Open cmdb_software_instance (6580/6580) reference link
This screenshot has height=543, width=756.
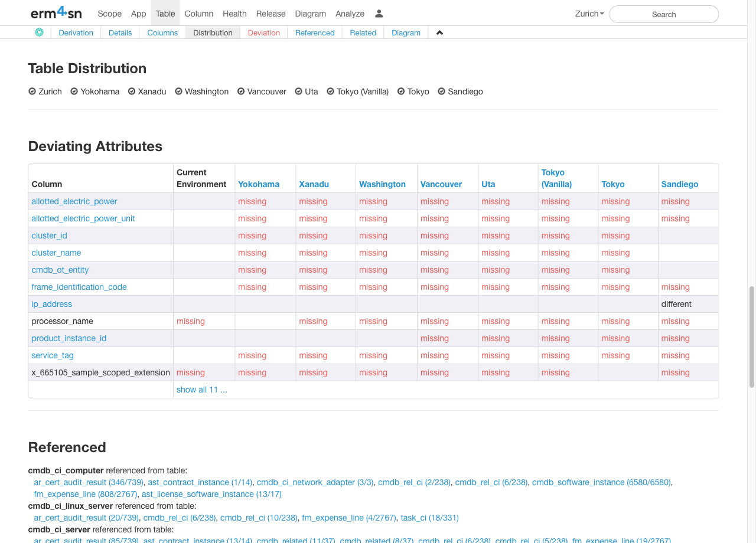click(601, 482)
